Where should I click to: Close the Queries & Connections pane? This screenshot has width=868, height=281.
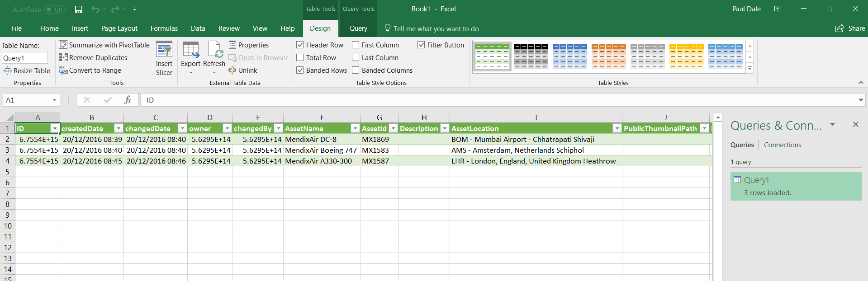(x=855, y=124)
